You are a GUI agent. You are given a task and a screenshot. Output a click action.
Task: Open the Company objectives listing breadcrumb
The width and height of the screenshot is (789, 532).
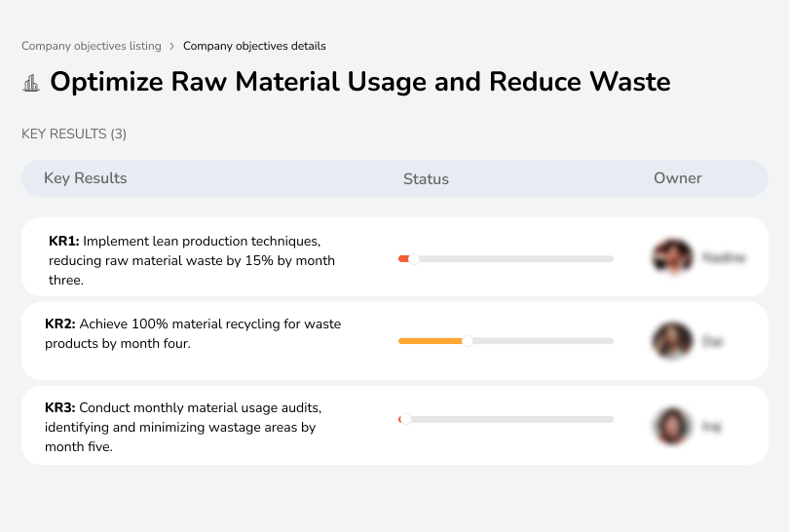pyautogui.click(x=92, y=46)
